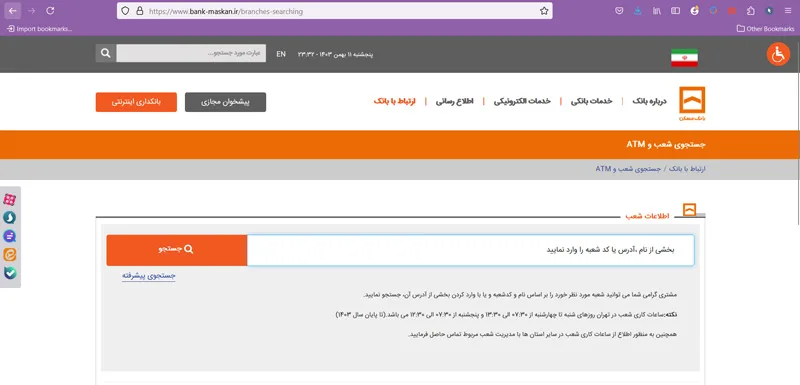Switch site language to EN
800x385 pixels.
coord(281,54)
